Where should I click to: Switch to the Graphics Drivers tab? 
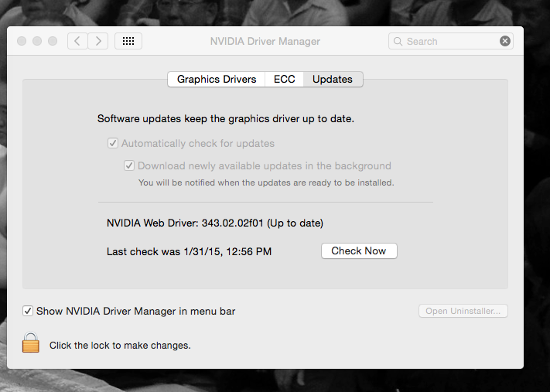point(217,79)
